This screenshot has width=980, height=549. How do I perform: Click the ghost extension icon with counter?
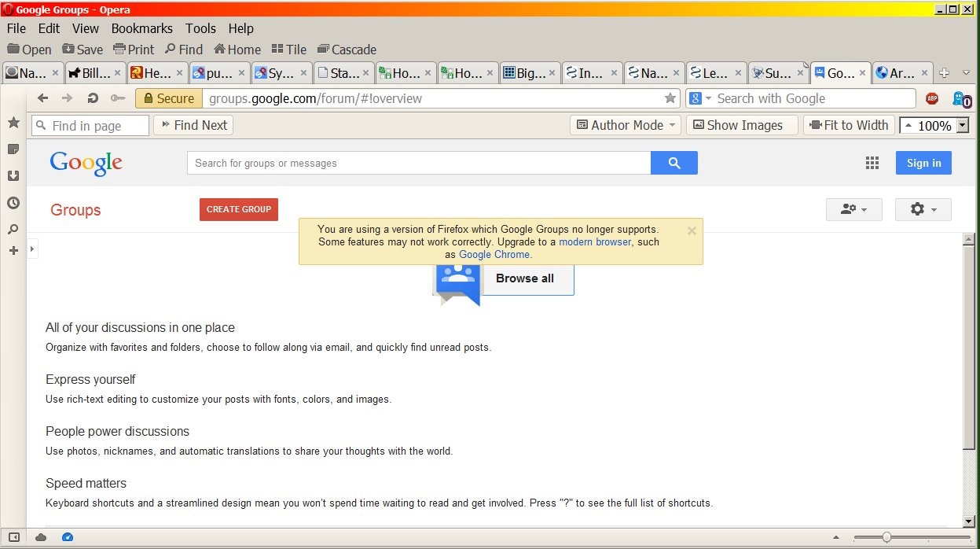pos(962,99)
